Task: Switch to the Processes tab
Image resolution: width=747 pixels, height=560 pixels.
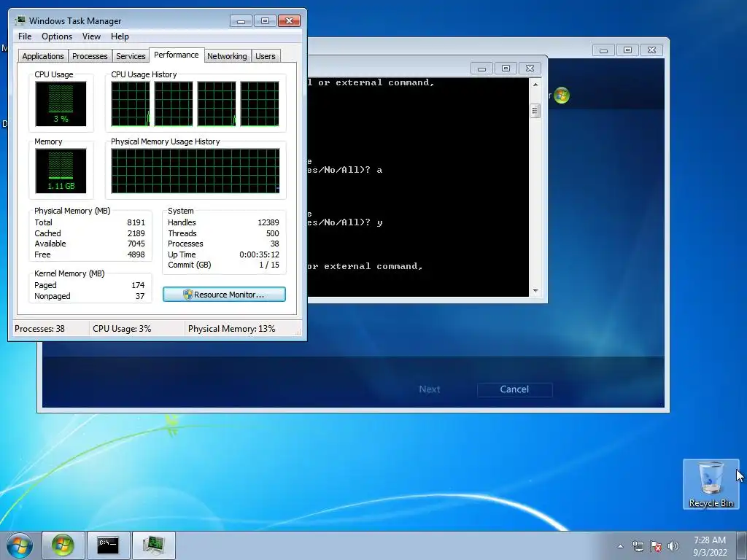Action: 90,56
